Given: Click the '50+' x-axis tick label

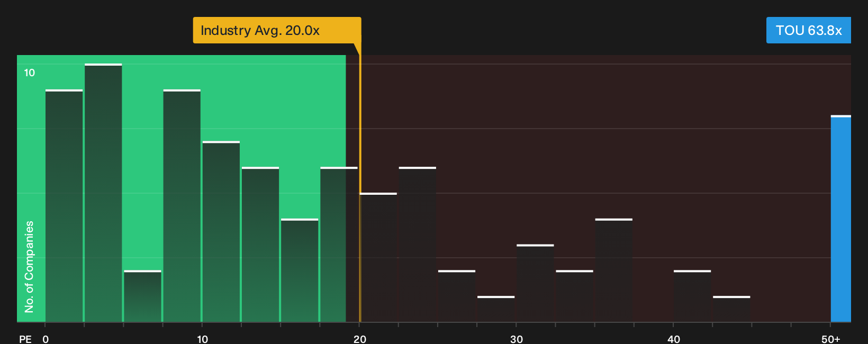Looking at the screenshot, I should click(831, 339).
